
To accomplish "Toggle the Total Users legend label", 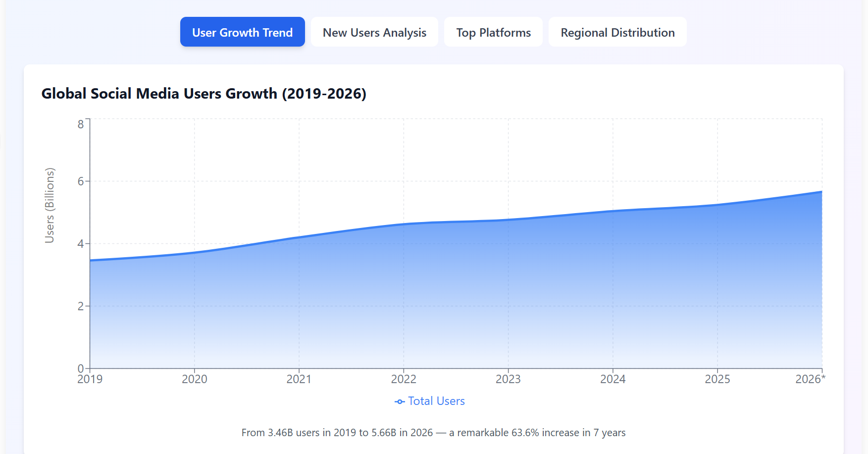I will point(436,401).
